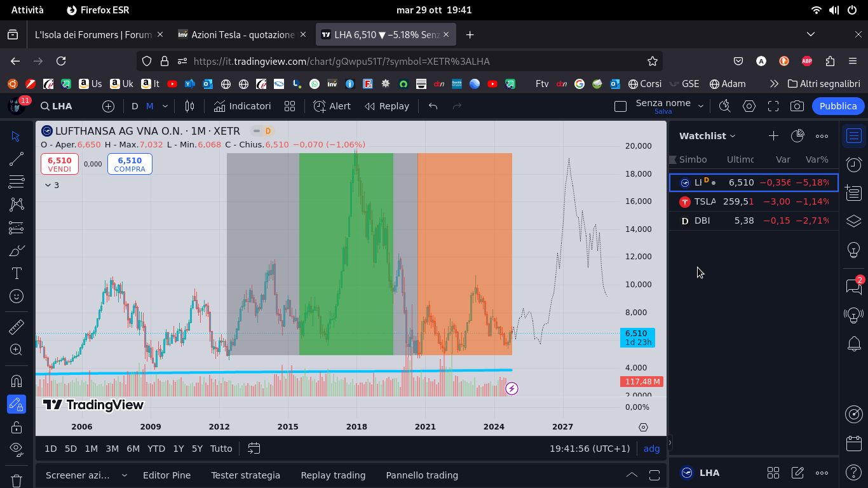This screenshot has width=868, height=488.
Task: Select daily D interval
Action: [135, 106]
